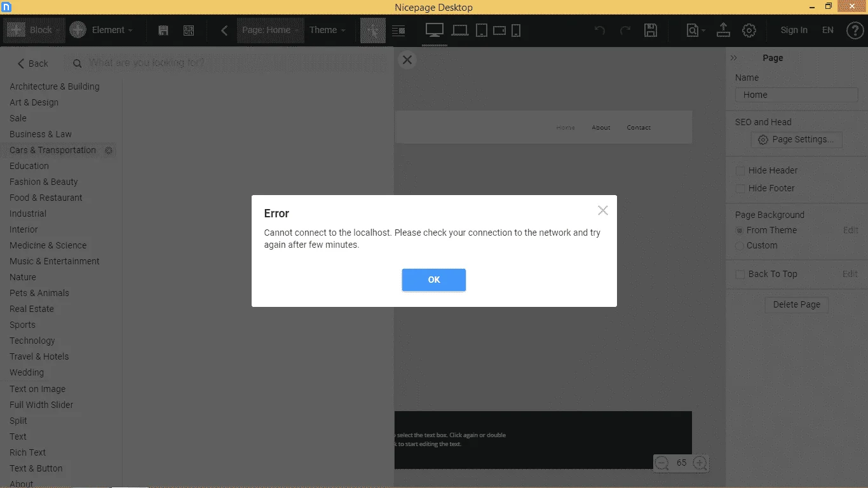The image size is (868, 488).
Task: Open the help question mark icon
Action: [x=855, y=30]
